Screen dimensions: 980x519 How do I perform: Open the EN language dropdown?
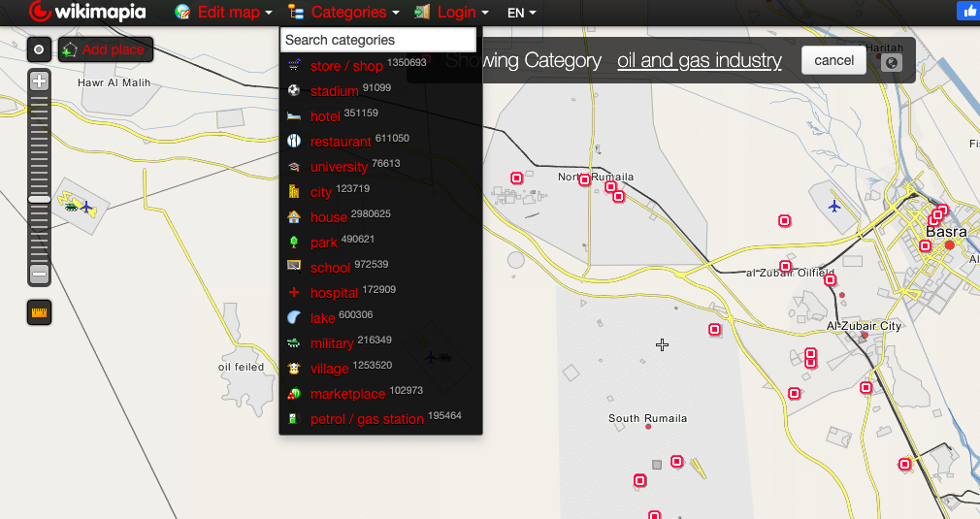point(522,13)
